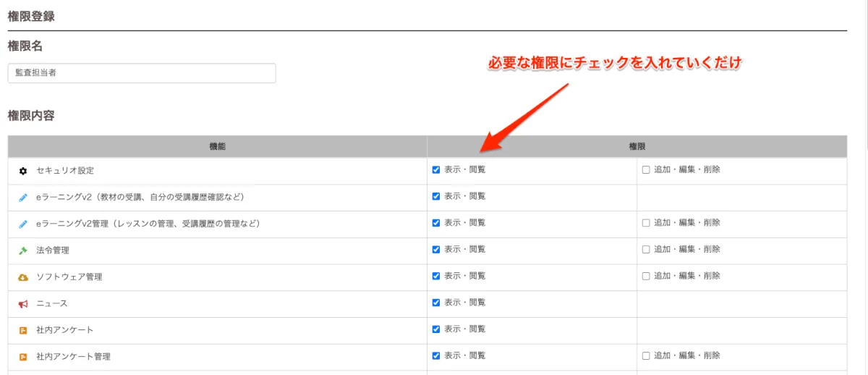Click the cloud download icon for ソフトウェア管理

point(23,277)
